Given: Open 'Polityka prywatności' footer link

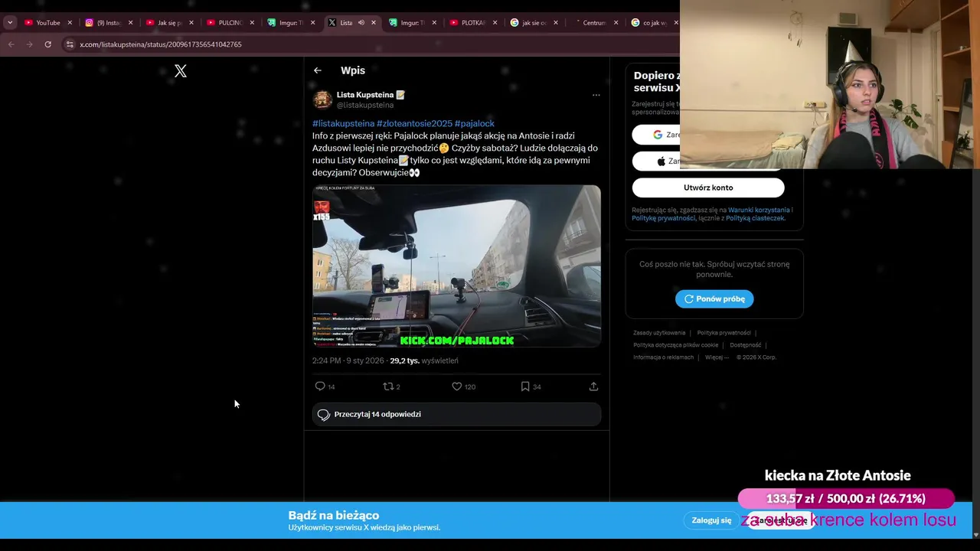Looking at the screenshot, I should (x=724, y=333).
